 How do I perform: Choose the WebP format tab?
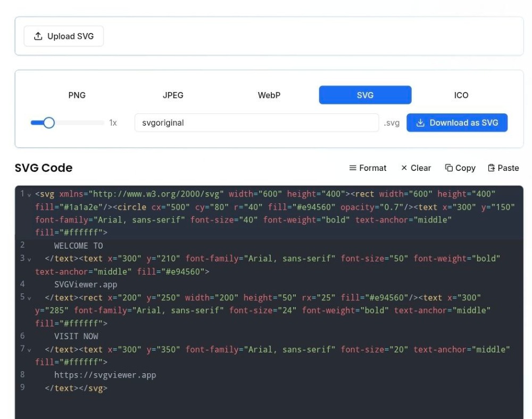269,95
